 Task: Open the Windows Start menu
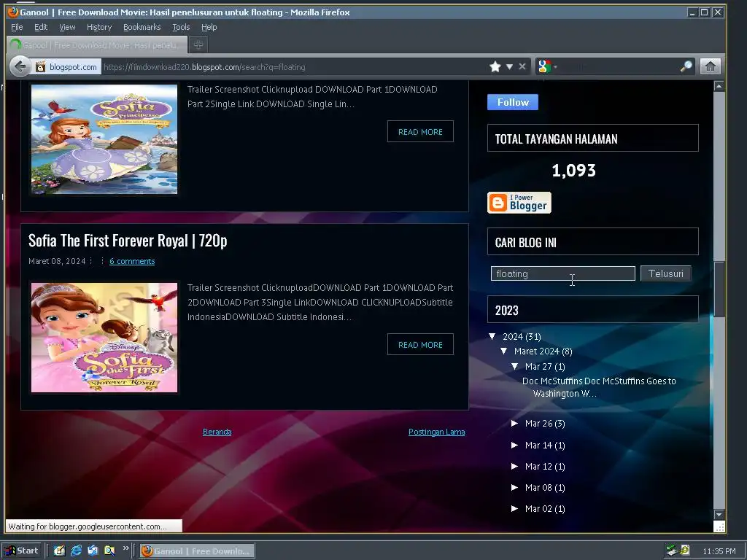click(22, 551)
